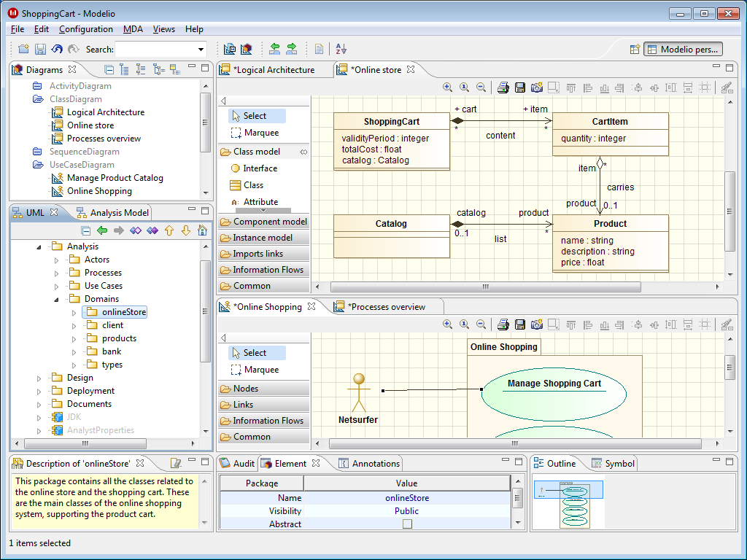Image resolution: width=747 pixels, height=560 pixels.
Task: Close the Online store diagram tab
Action: [x=411, y=69]
